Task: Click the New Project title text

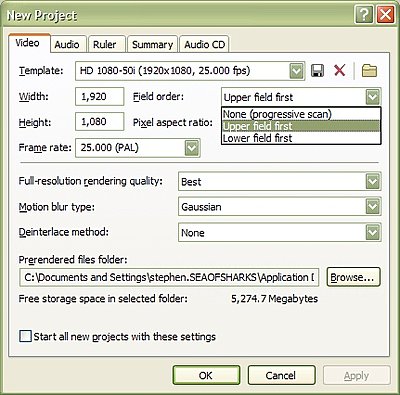Action: click(x=42, y=16)
